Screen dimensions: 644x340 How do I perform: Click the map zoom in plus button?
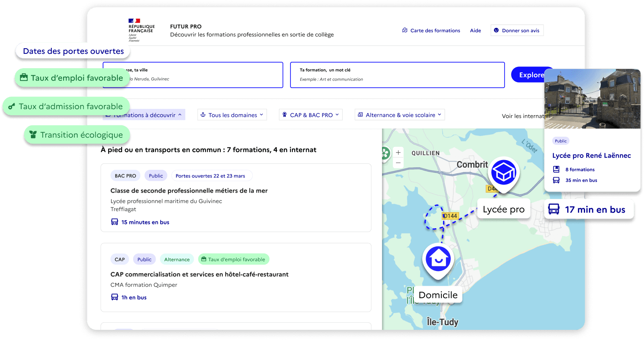point(398,152)
